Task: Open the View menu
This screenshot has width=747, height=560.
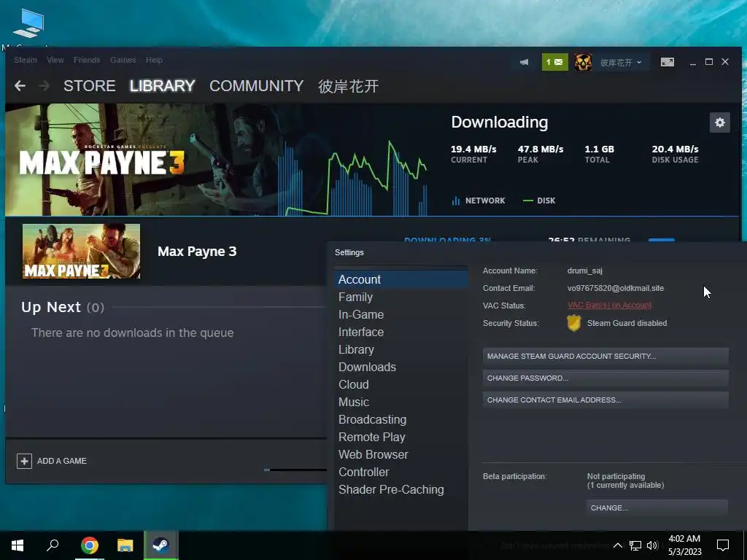Action: 55,60
